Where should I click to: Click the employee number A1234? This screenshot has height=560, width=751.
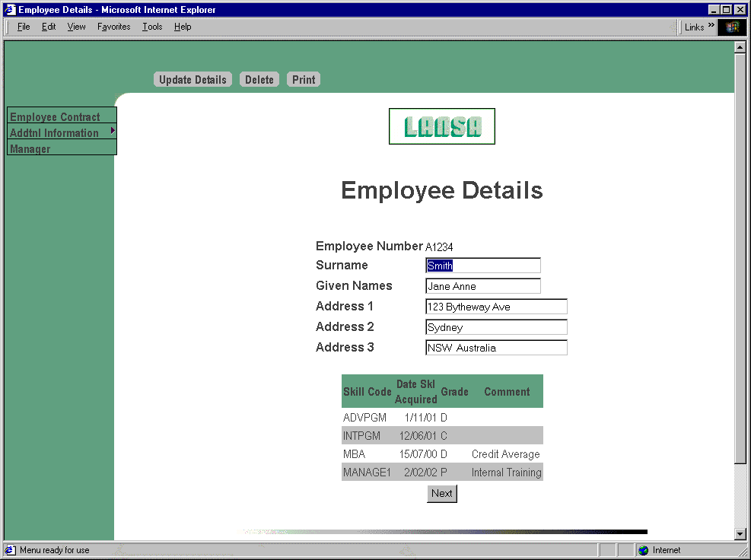click(x=439, y=247)
